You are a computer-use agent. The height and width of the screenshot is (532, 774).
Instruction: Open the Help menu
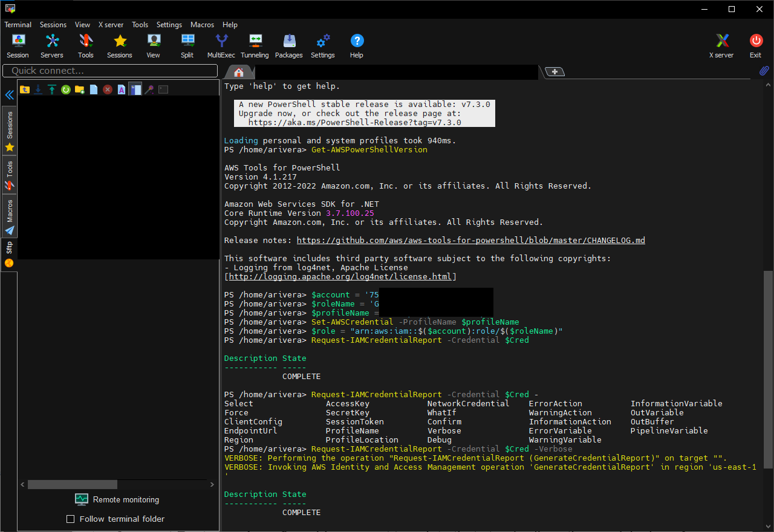230,25
